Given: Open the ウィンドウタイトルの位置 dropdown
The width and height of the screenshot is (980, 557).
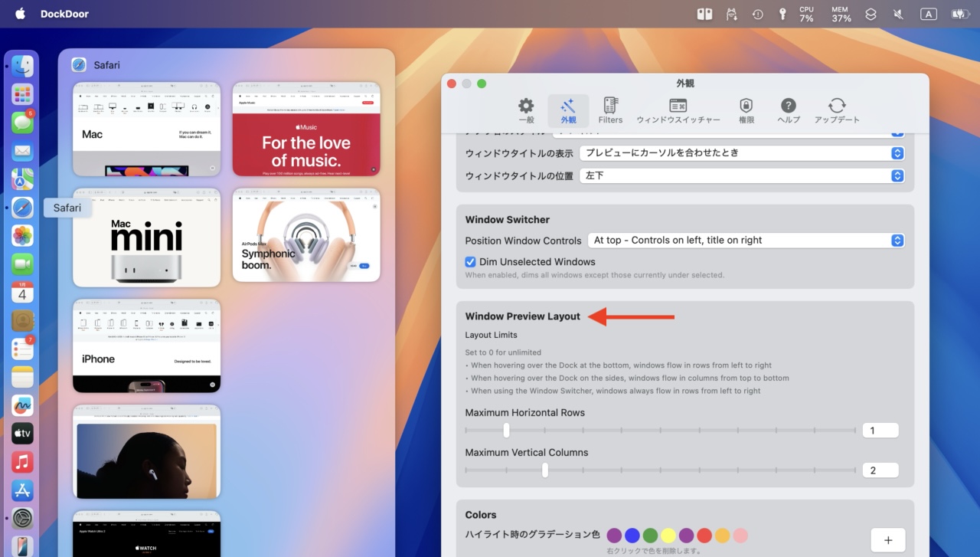Looking at the screenshot, I should 742,175.
